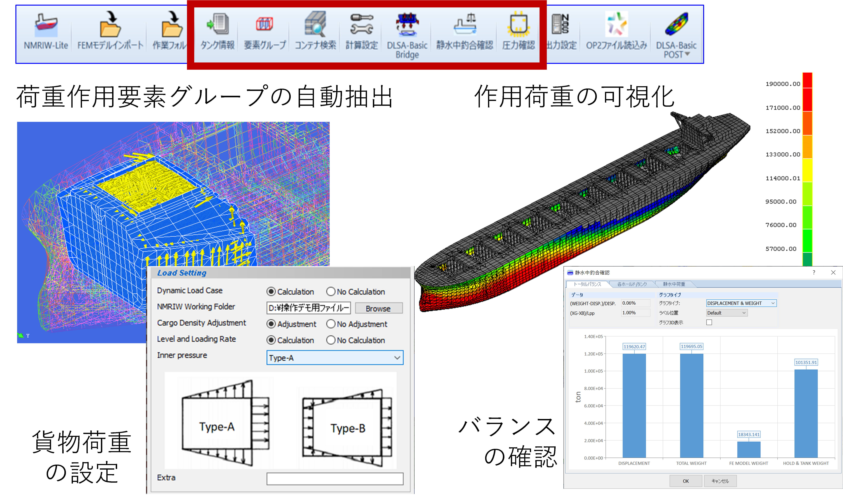Viewport: 843px width, 504px height.
Task: Click the DISPLACEMENT bar in chart
Action: [x=634, y=406]
